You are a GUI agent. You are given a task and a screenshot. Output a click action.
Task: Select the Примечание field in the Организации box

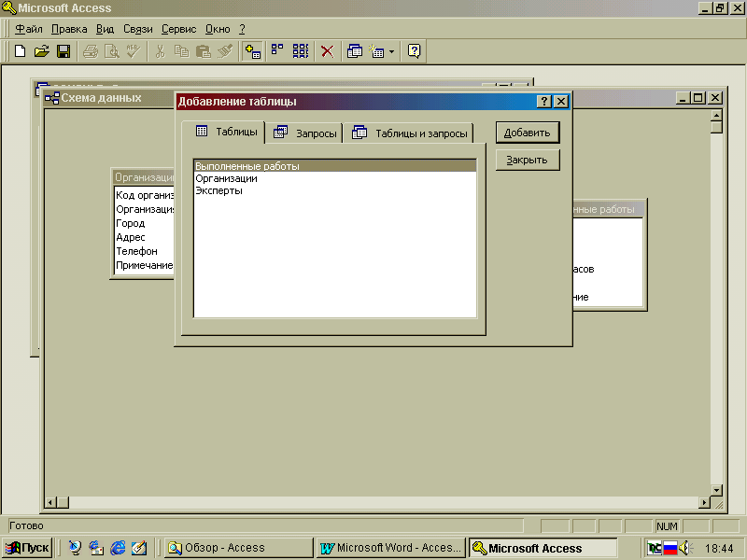click(x=145, y=265)
